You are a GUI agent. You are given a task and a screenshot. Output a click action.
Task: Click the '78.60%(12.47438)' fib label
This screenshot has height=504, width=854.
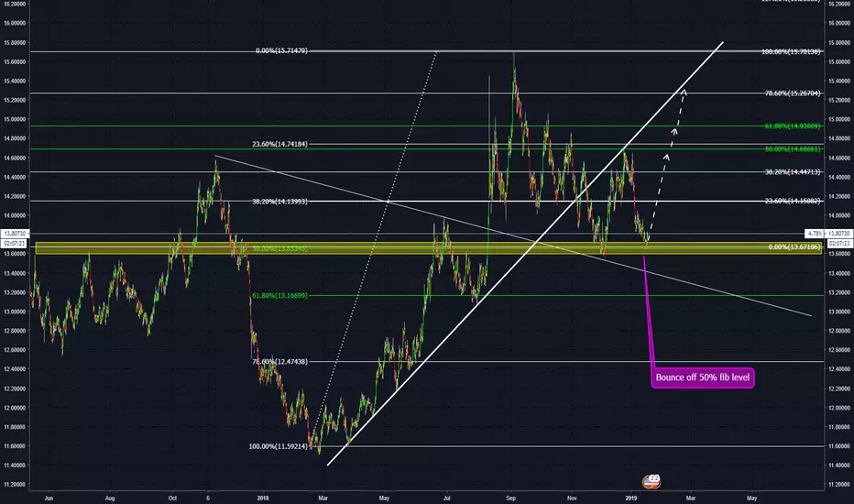(x=280, y=362)
